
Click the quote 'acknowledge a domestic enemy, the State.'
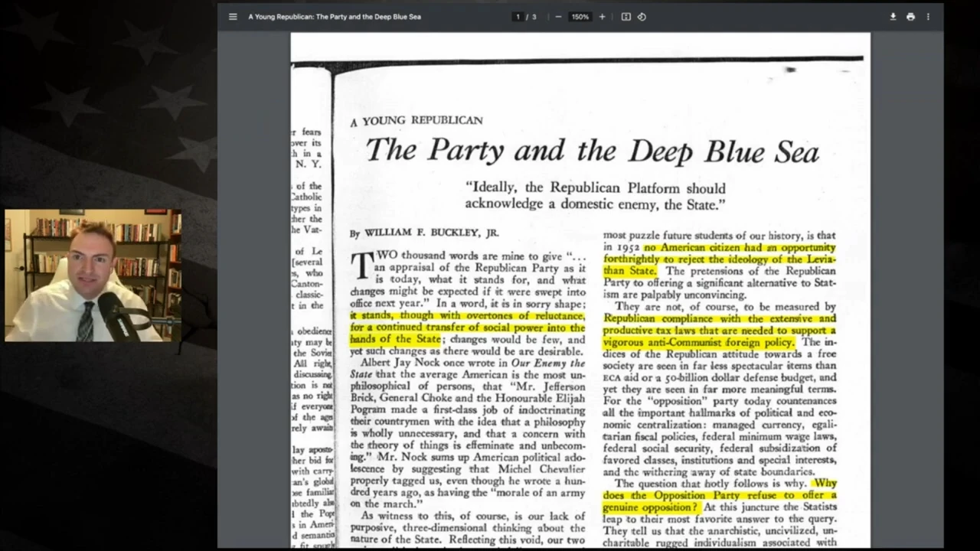coord(596,204)
